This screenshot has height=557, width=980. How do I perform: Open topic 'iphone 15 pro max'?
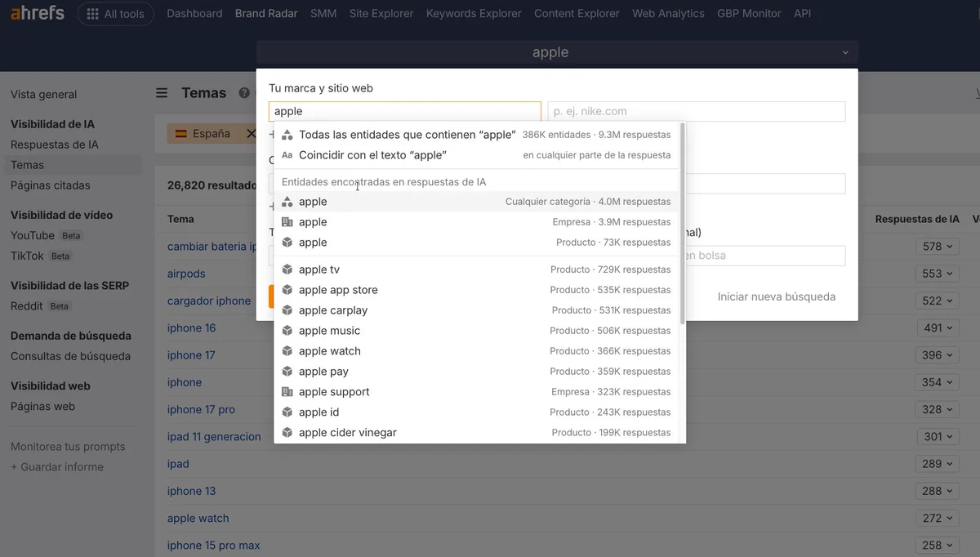point(214,546)
